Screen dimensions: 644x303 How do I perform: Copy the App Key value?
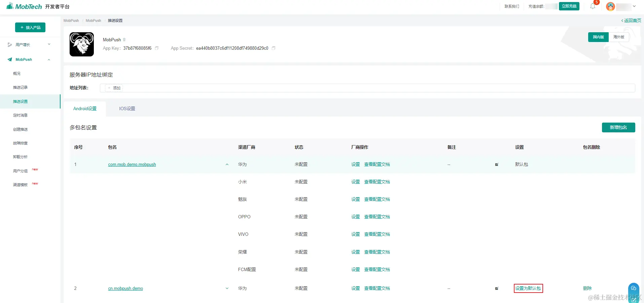(157, 48)
